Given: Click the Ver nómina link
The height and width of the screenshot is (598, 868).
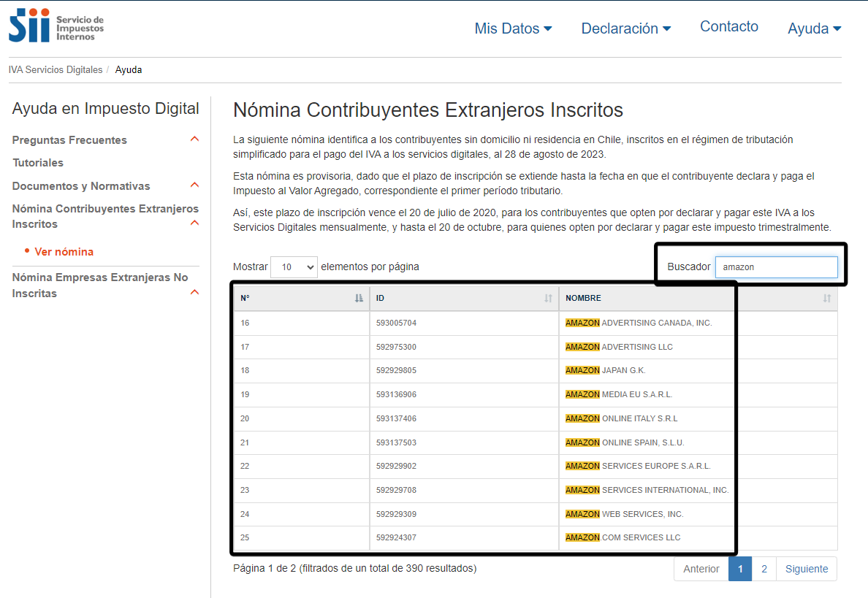Looking at the screenshot, I should point(64,252).
